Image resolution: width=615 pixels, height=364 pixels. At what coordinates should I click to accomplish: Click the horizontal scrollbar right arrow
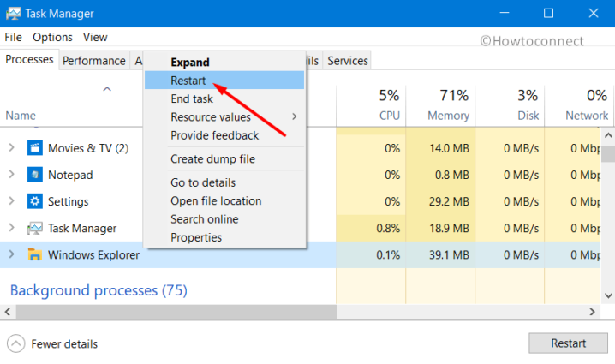point(592,312)
